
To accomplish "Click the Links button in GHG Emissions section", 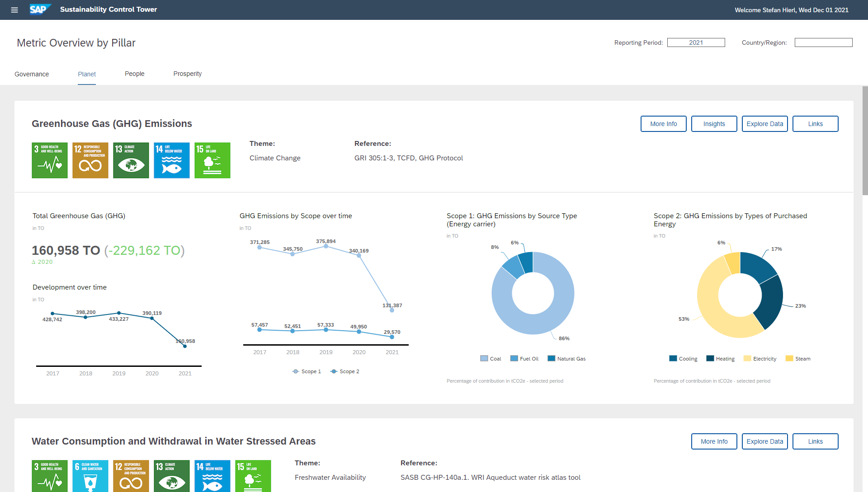I will (x=816, y=124).
